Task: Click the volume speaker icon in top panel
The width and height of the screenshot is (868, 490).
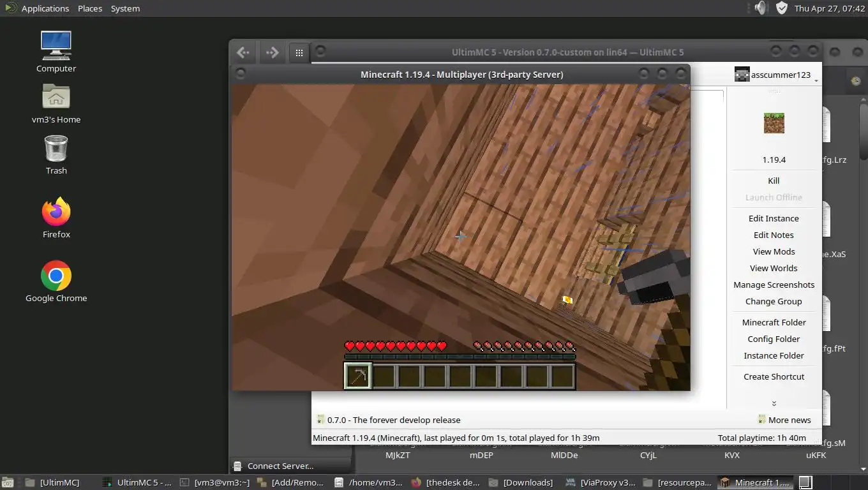Action: click(760, 8)
